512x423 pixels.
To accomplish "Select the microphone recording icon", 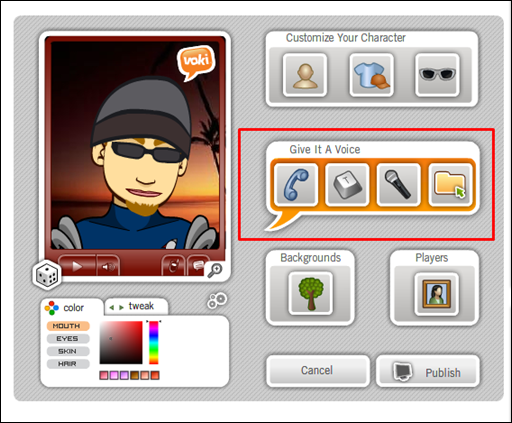I will click(398, 184).
